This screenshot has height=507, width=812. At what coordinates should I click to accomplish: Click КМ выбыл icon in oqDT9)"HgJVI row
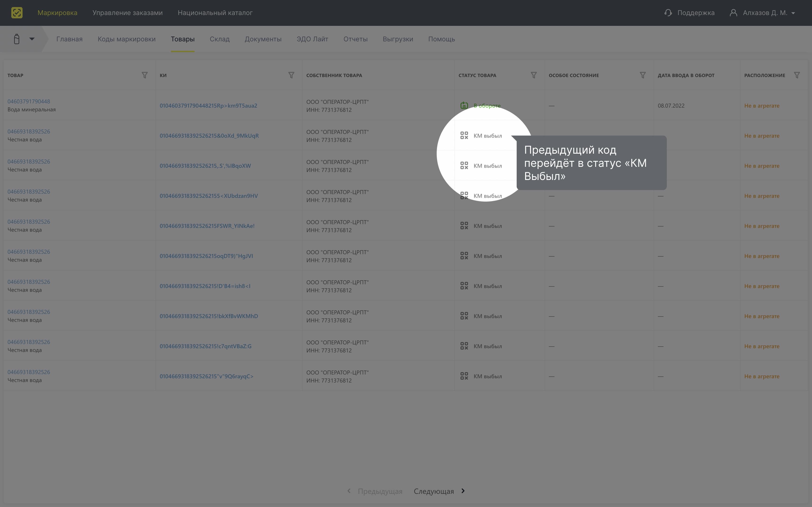click(464, 256)
